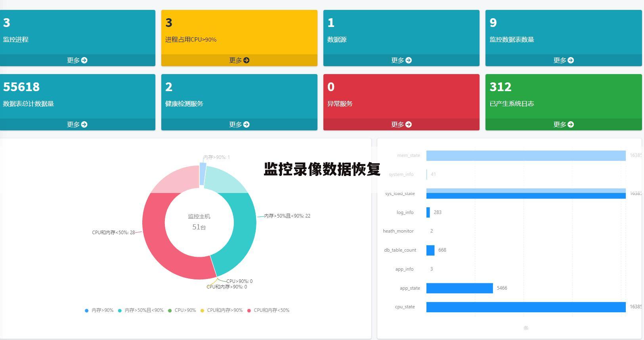Open 更多 link for 监控进程
Screen dimensions: 644x340
point(77,60)
